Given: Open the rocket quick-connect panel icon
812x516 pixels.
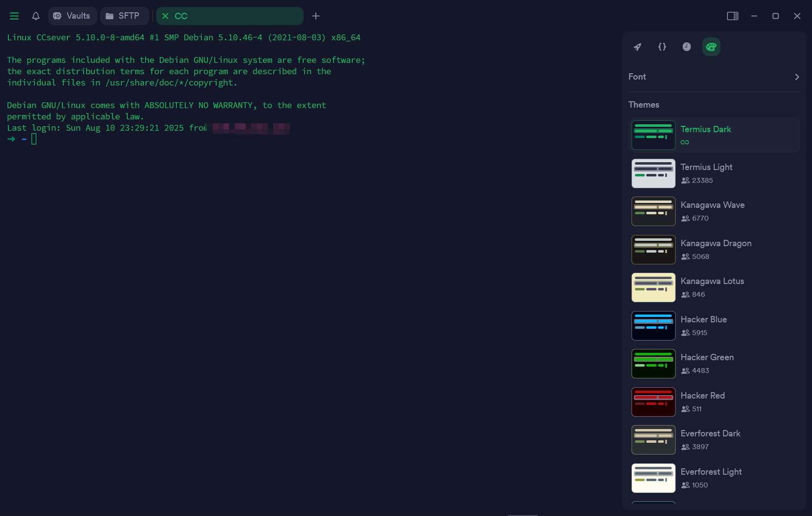Looking at the screenshot, I should click(637, 47).
